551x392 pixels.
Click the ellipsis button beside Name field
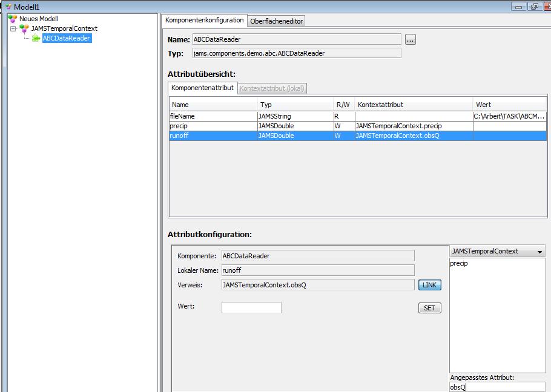coord(411,40)
